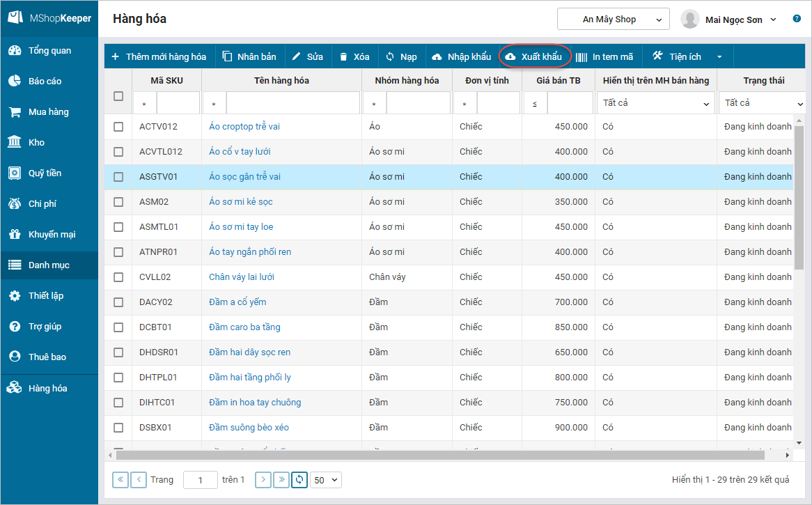Open the Áo croptop trễ vai link
Screen dimensions: 812x505
click(x=244, y=127)
